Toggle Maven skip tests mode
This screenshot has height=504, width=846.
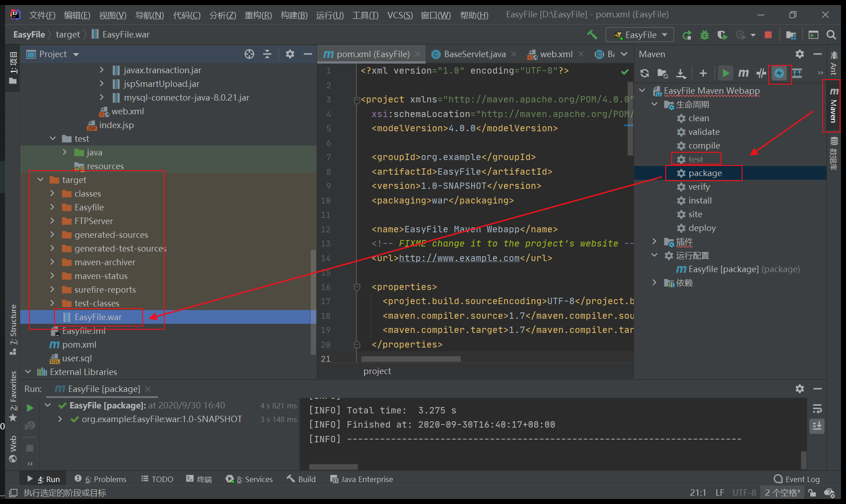coord(779,73)
